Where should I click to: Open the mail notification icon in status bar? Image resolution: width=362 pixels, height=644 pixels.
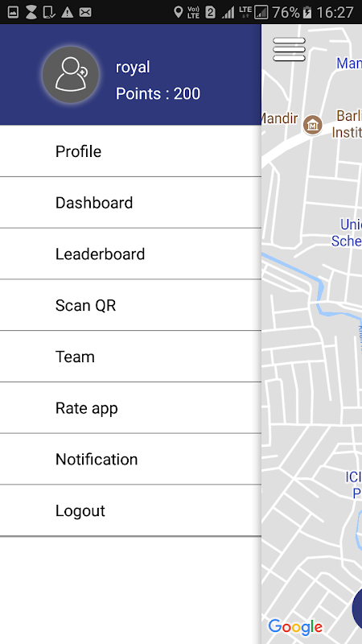coord(85,12)
